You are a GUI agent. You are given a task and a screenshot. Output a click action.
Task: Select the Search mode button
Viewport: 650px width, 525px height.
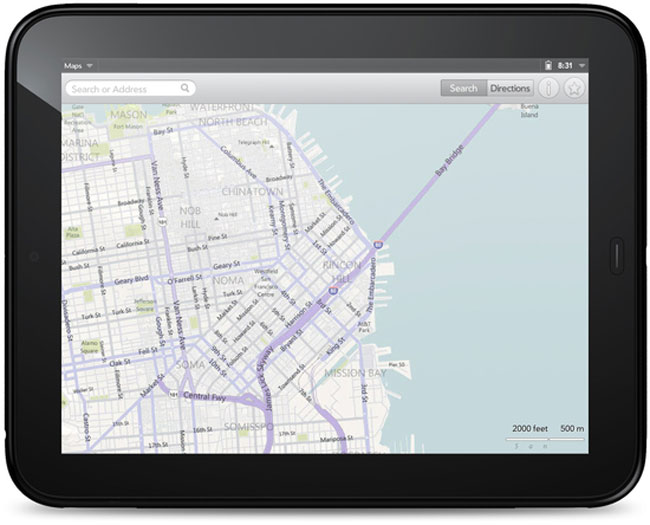pos(463,88)
